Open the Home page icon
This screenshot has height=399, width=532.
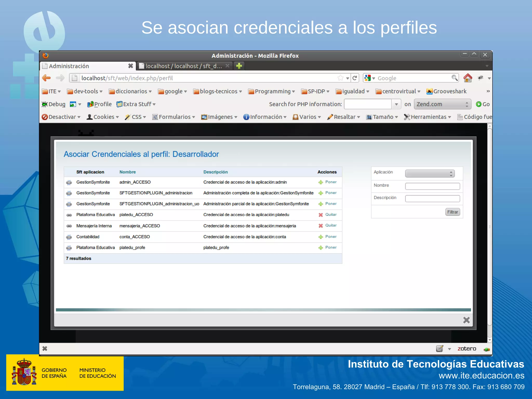click(468, 78)
